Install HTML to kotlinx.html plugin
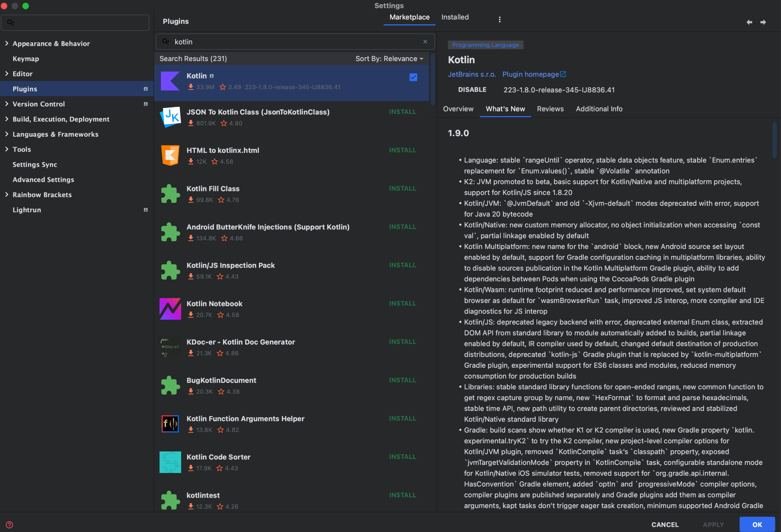Viewport: 781px width, 532px height. [x=402, y=150]
